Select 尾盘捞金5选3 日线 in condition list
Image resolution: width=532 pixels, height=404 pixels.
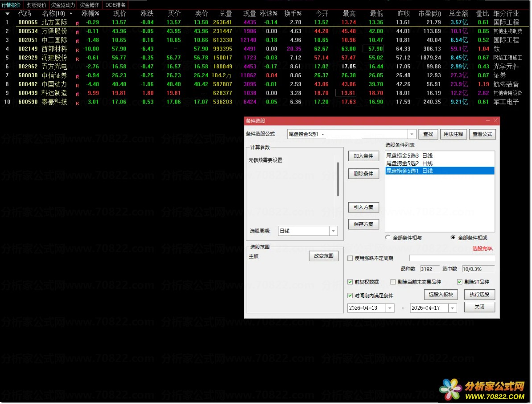(409, 156)
